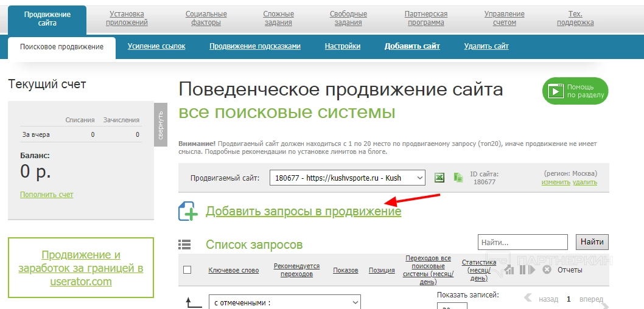Viewport: 644px width, 309px height.
Task: Click Добавить запросы в продвижение link
Action: (304, 211)
